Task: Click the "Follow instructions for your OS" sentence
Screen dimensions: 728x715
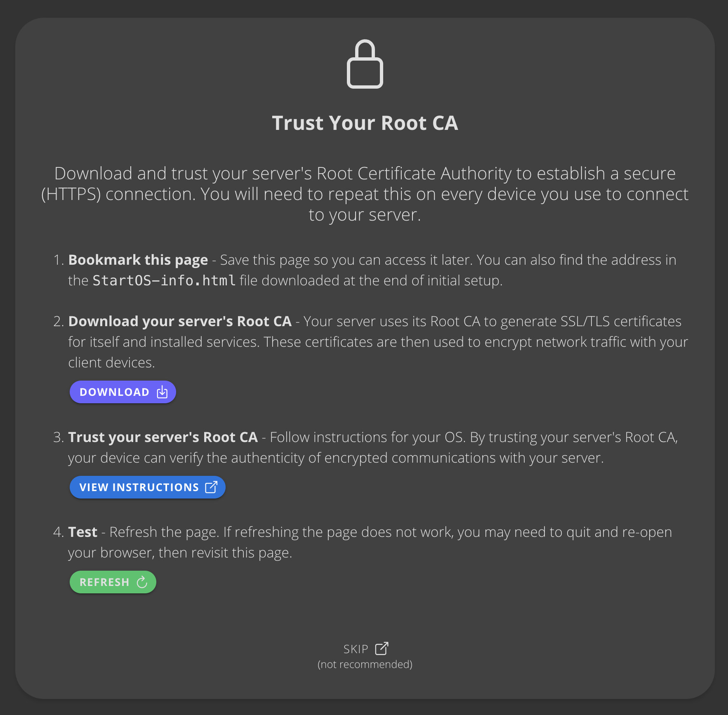Action: click(367, 437)
